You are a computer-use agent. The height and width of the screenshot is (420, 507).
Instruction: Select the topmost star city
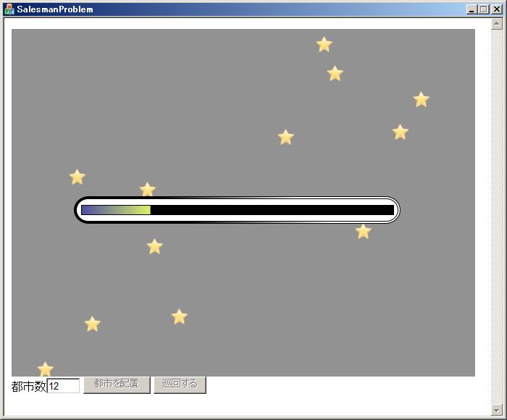click(324, 44)
